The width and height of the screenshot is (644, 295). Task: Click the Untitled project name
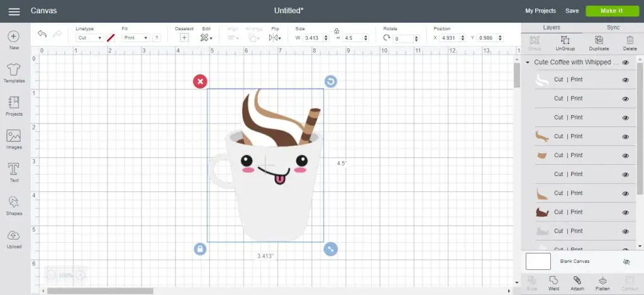(x=289, y=11)
